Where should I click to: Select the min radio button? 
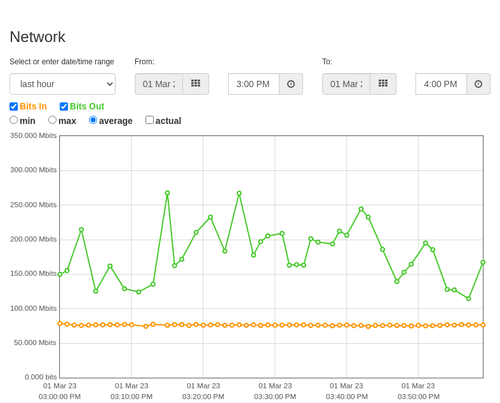click(x=14, y=120)
